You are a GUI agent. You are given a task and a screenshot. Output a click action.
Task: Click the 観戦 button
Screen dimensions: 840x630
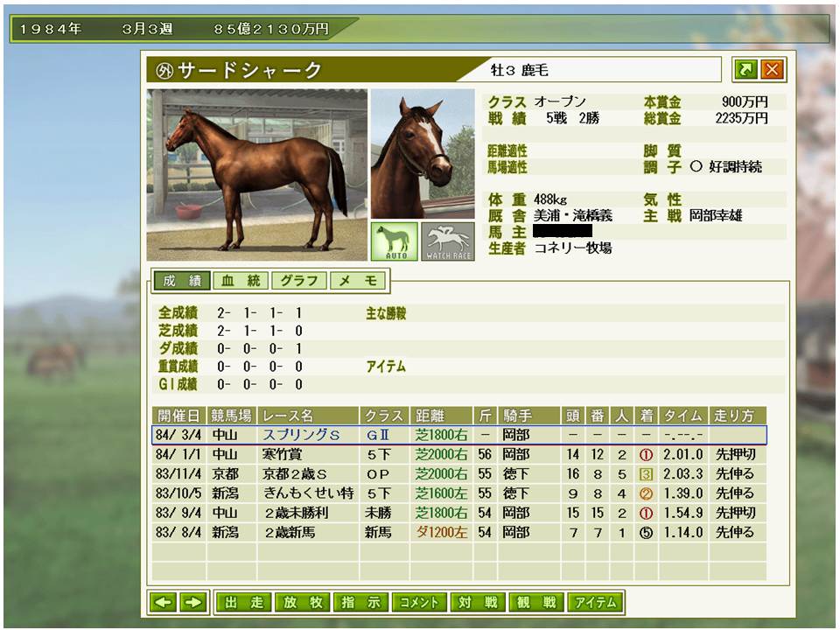coord(536,602)
